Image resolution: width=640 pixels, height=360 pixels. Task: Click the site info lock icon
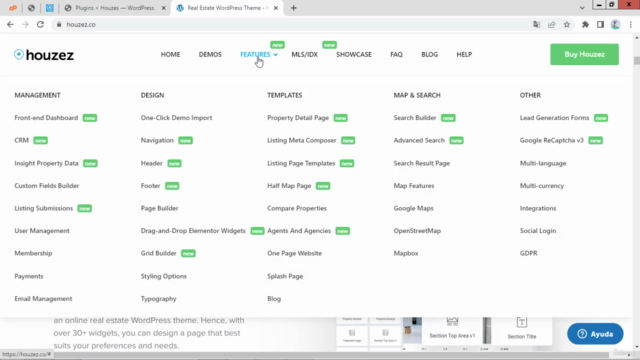pos(59,24)
